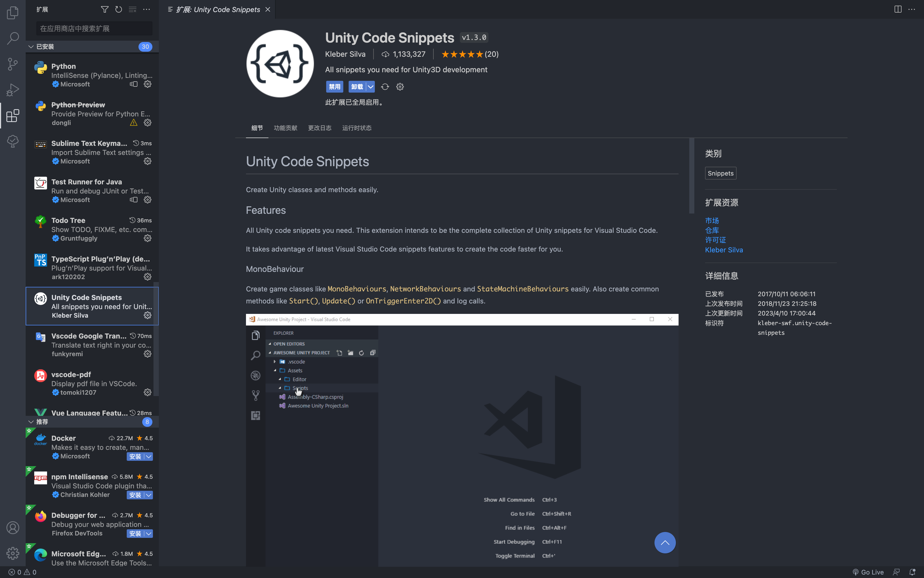
Task: Disable the extension with 禁用 button
Action: point(334,87)
